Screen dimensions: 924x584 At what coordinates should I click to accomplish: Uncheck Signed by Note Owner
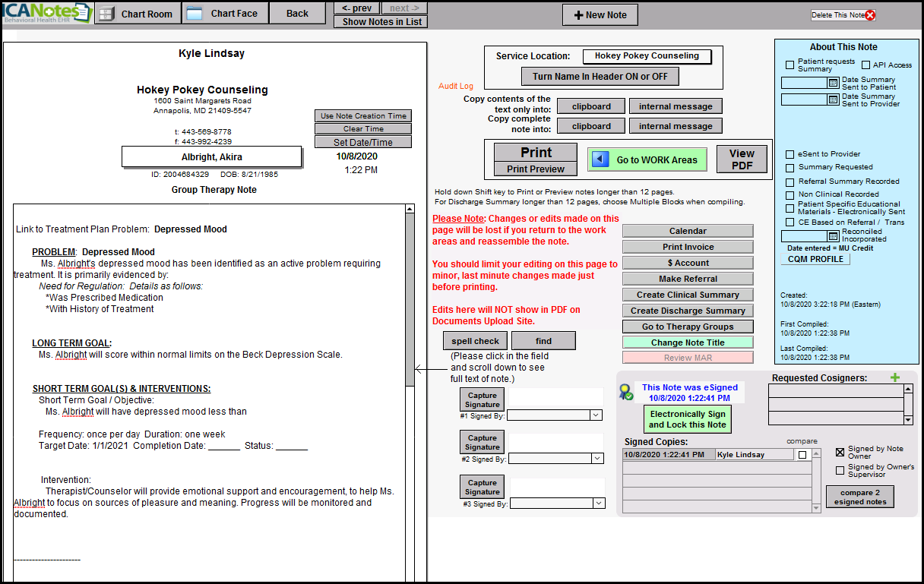pyautogui.click(x=840, y=452)
